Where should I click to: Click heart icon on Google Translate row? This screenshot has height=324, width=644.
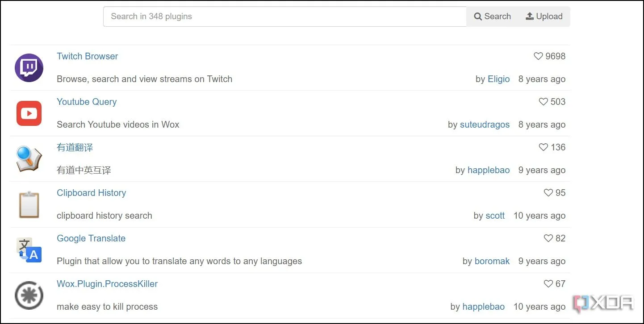tap(548, 238)
